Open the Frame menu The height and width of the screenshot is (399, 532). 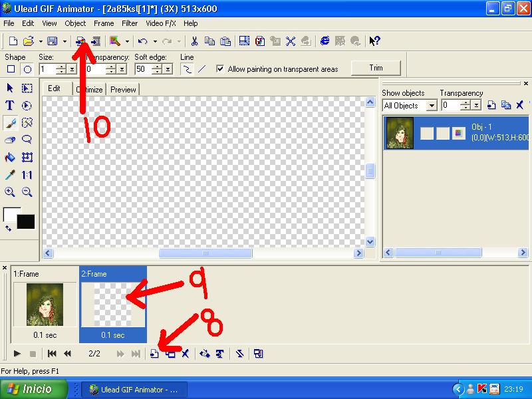click(x=104, y=23)
